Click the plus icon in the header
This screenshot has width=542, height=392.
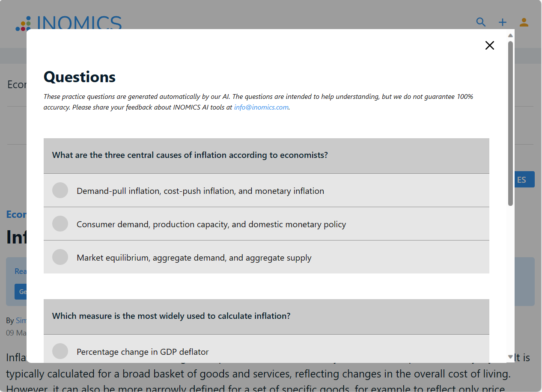point(503,22)
